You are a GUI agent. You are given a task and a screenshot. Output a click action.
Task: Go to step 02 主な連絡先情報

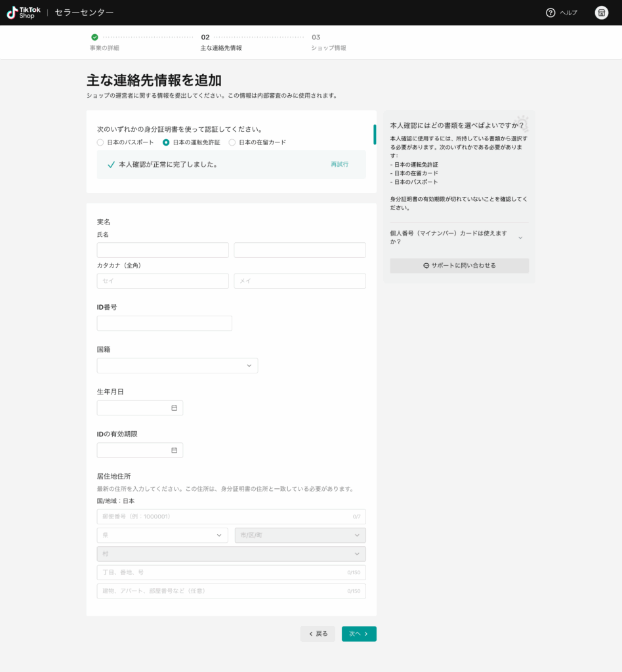220,43
